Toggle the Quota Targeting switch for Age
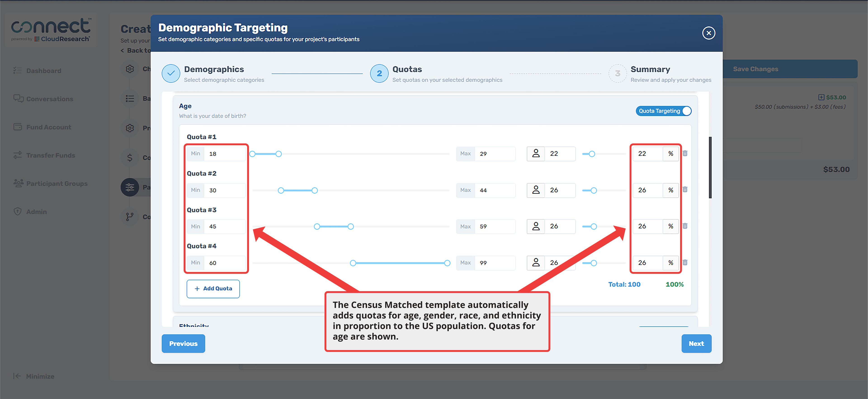868x399 pixels. pos(663,111)
